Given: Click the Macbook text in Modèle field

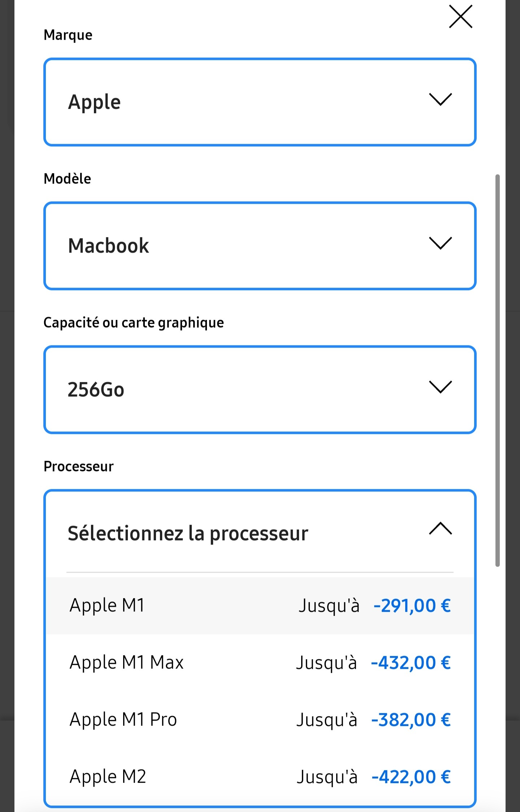Looking at the screenshot, I should tap(108, 246).
